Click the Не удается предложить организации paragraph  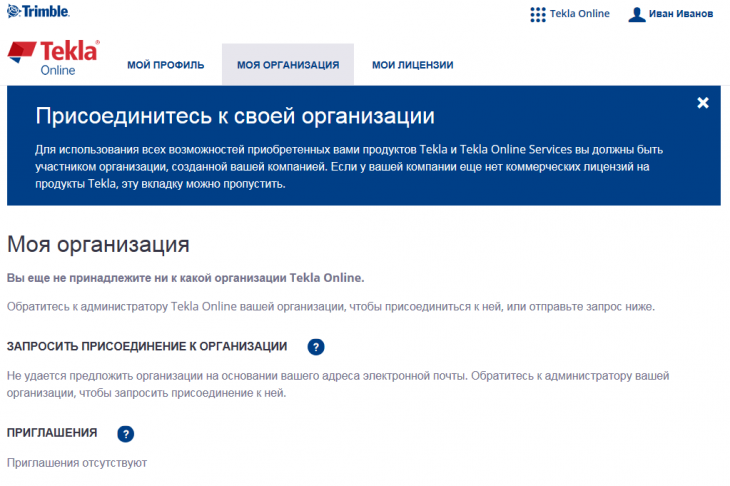(x=338, y=384)
